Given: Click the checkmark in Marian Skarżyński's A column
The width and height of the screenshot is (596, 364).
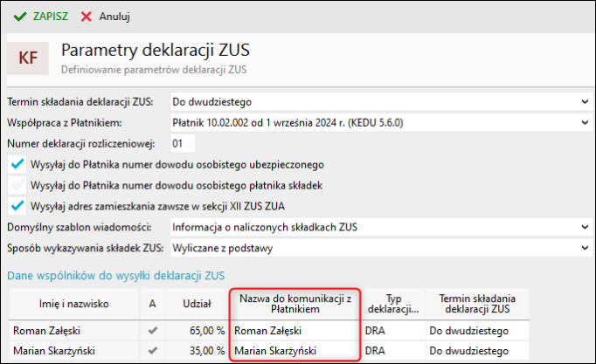Looking at the screenshot, I should (153, 353).
